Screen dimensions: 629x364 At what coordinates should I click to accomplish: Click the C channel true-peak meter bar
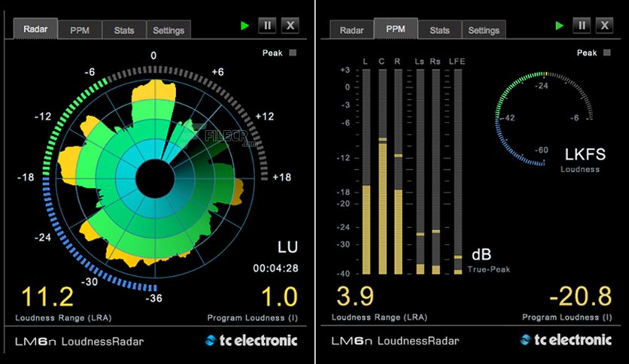(383, 171)
